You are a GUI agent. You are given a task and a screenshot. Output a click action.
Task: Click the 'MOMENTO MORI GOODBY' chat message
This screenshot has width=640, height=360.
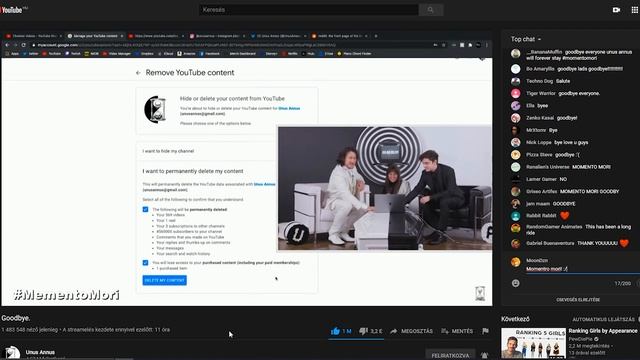(x=589, y=191)
